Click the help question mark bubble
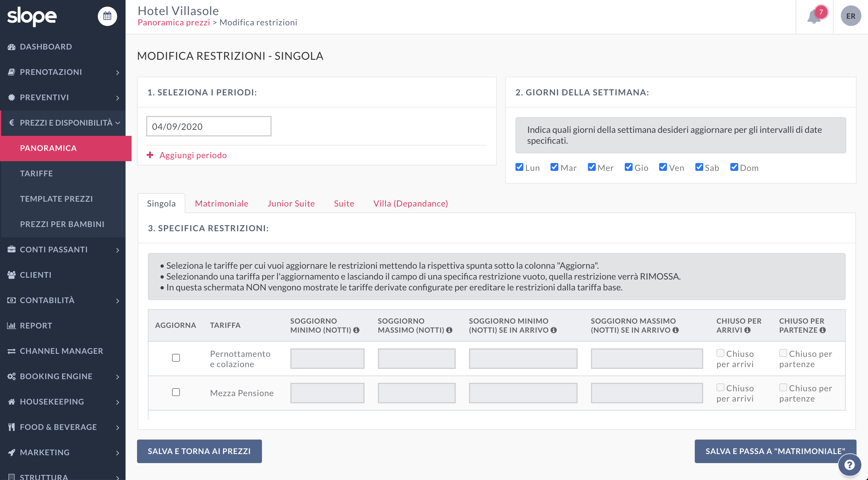This screenshot has width=868, height=480. 850,465
